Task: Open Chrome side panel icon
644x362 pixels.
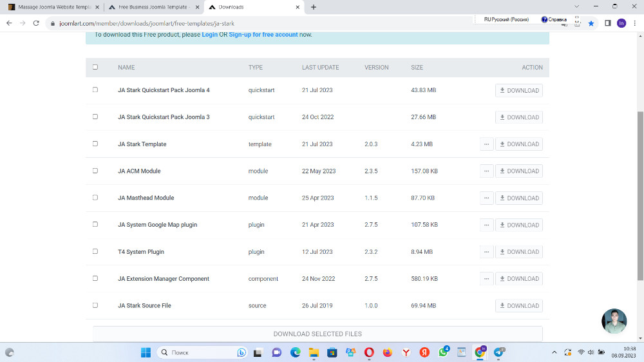Action: (x=607, y=23)
